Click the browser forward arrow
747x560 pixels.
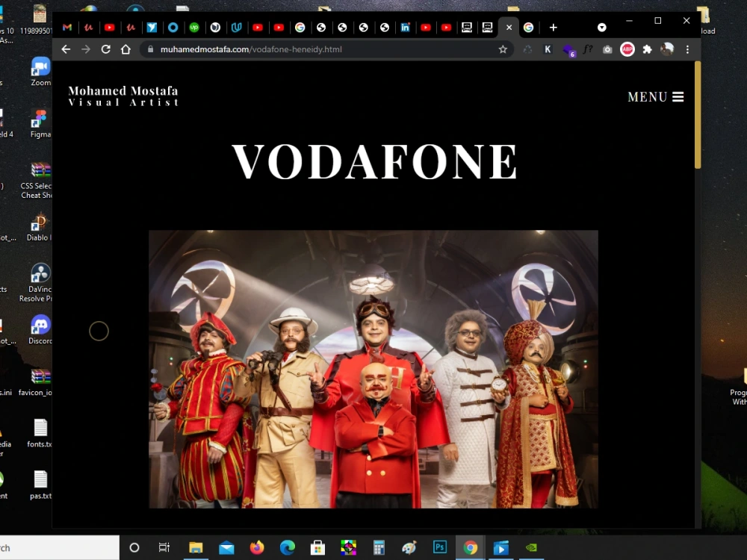(86, 49)
